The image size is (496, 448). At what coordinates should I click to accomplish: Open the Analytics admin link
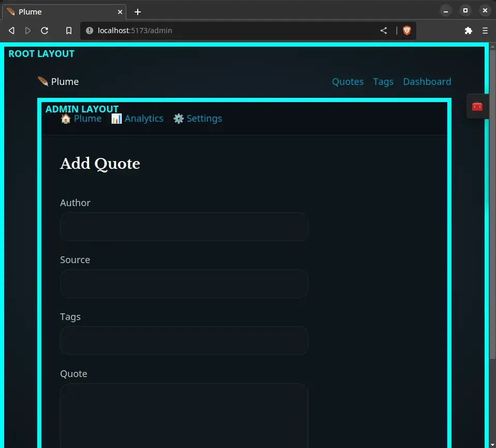click(x=137, y=119)
